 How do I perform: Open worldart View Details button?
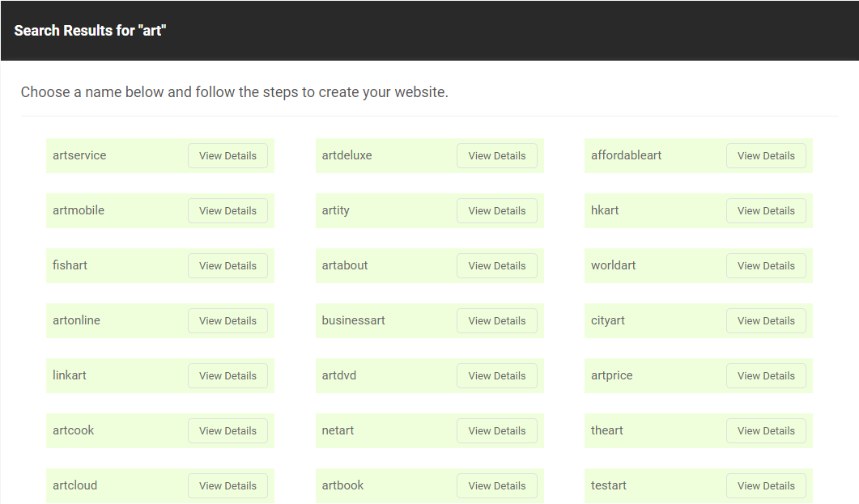click(x=766, y=266)
